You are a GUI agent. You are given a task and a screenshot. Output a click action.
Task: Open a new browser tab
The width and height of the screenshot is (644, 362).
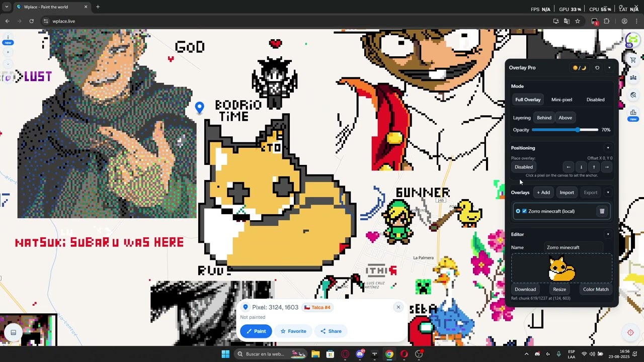[98, 7]
